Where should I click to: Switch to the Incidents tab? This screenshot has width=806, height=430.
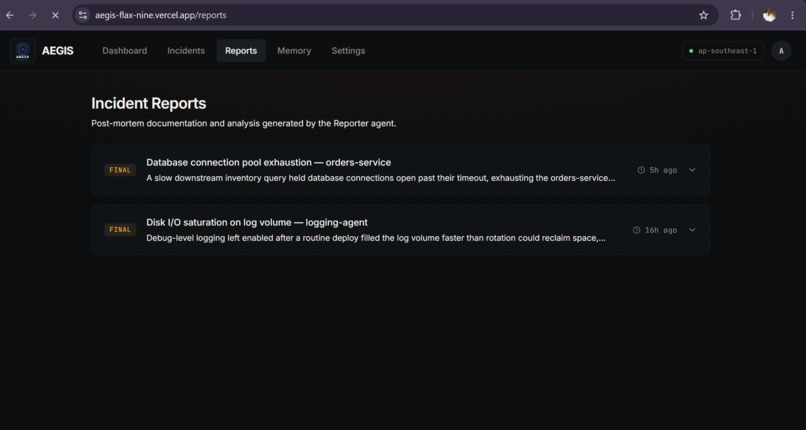(186, 51)
